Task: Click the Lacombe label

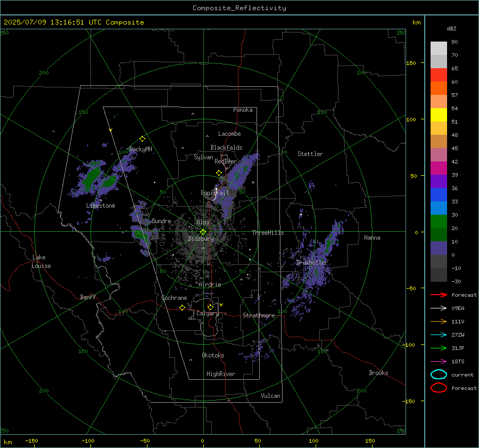Action: [x=229, y=134]
